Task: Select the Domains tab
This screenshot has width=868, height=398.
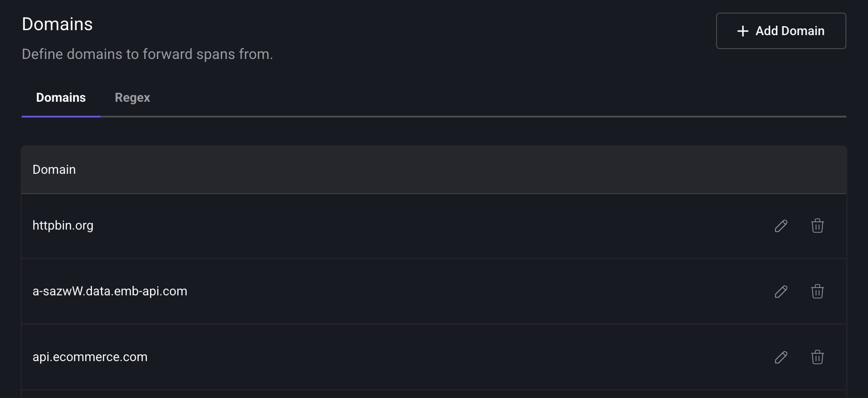Action: pyautogui.click(x=61, y=98)
